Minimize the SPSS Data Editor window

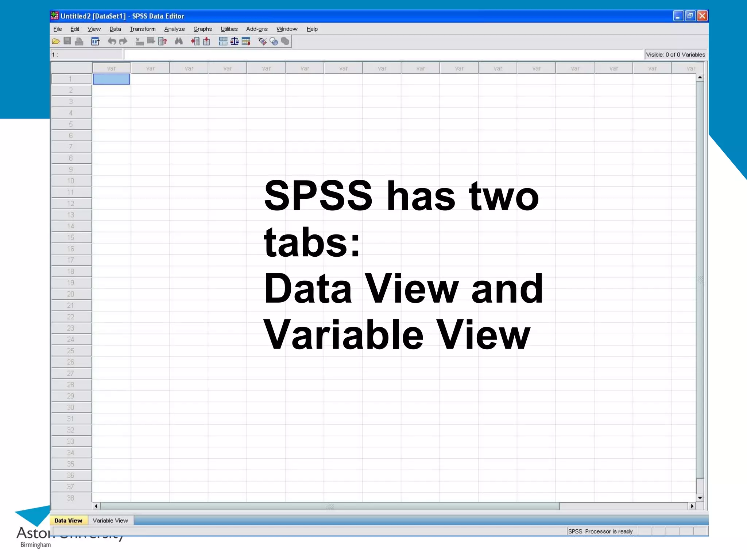pos(678,16)
